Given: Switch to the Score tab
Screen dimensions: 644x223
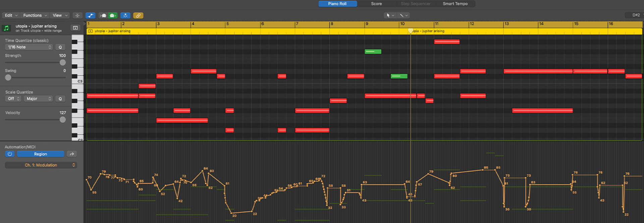Looking at the screenshot, I should point(376,4).
